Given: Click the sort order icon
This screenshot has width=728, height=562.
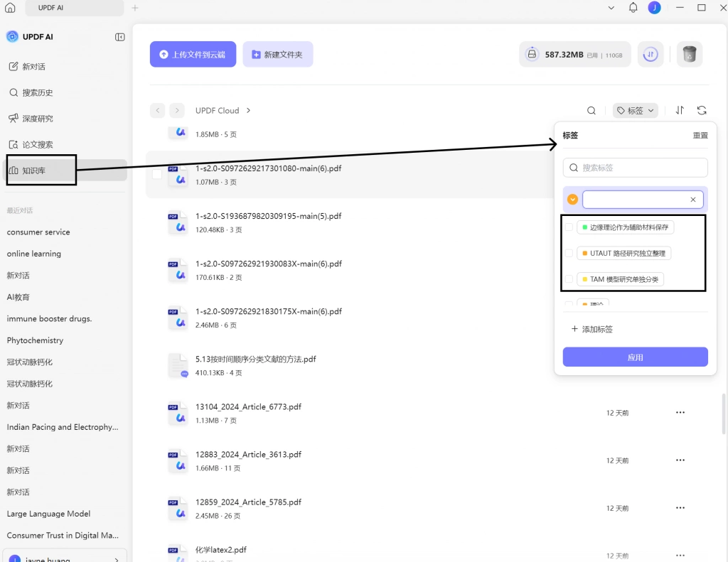Looking at the screenshot, I should (680, 110).
